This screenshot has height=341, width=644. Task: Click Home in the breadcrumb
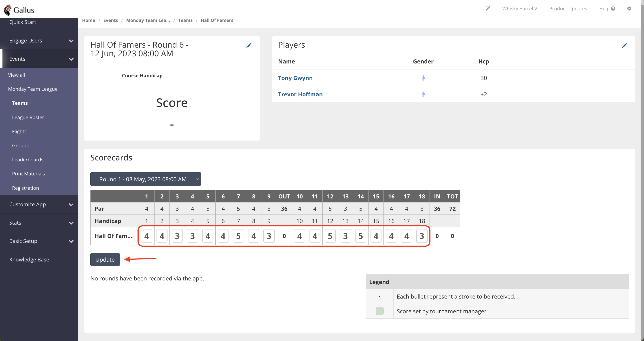(x=89, y=20)
